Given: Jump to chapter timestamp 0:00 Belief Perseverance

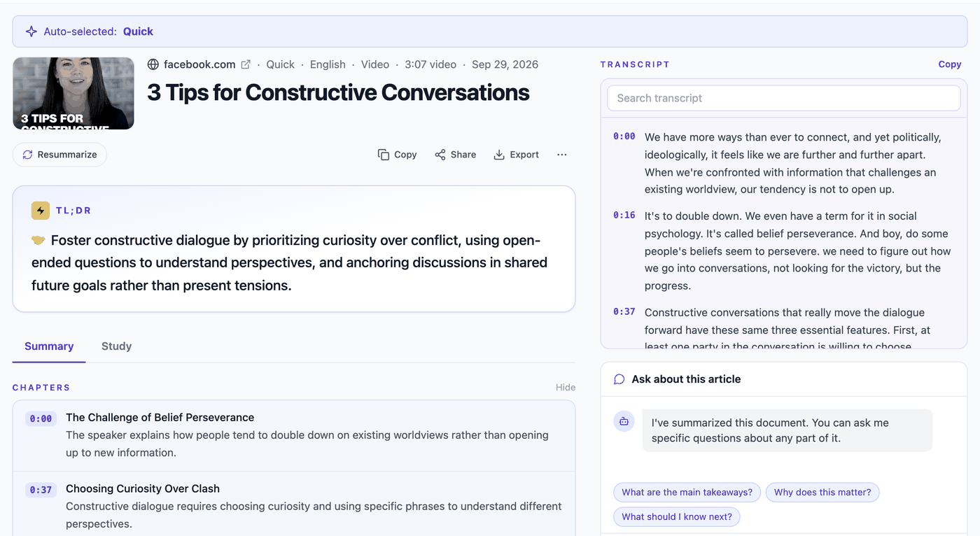Looking at the screenshot, I should tap(41, 418).
